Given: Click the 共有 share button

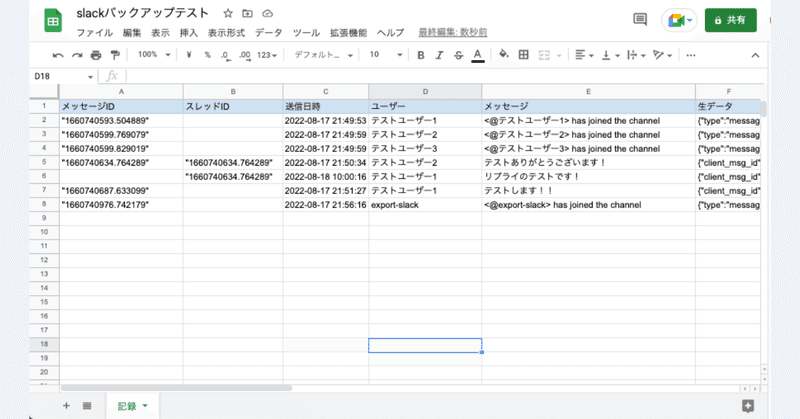Looking at the screenshot, I should pos(731,20).
